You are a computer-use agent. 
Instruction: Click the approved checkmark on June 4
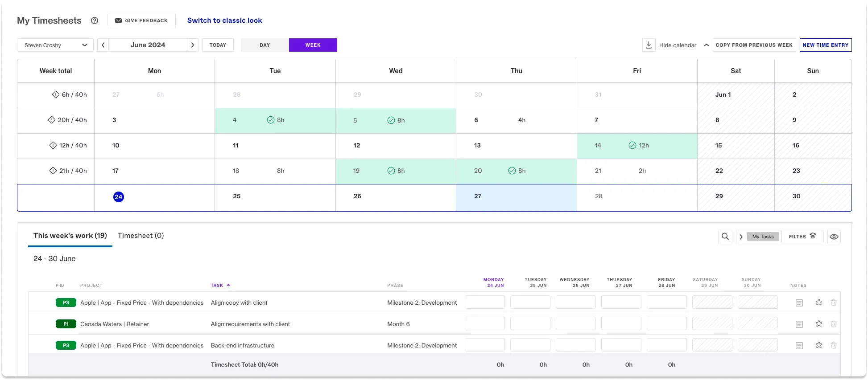tap(271, 120)
